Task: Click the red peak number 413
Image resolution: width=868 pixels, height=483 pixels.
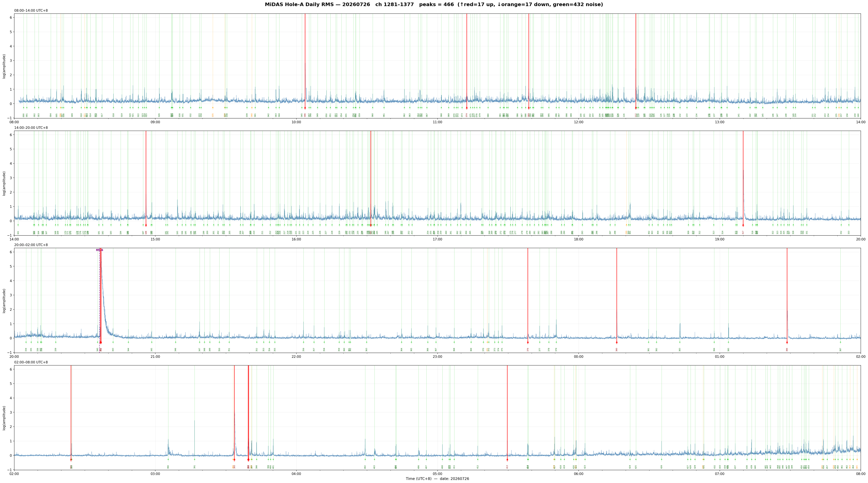Action: point(507,467)
